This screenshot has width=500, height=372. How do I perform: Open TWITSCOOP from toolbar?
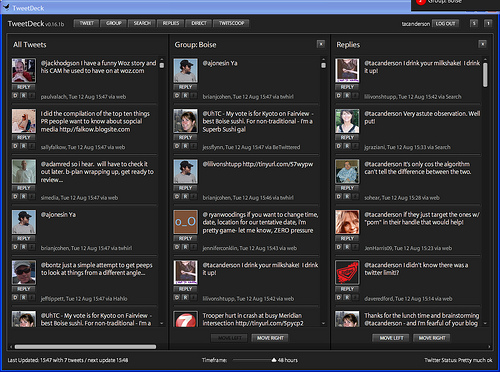pyautogui.click(x=231, y=23)
